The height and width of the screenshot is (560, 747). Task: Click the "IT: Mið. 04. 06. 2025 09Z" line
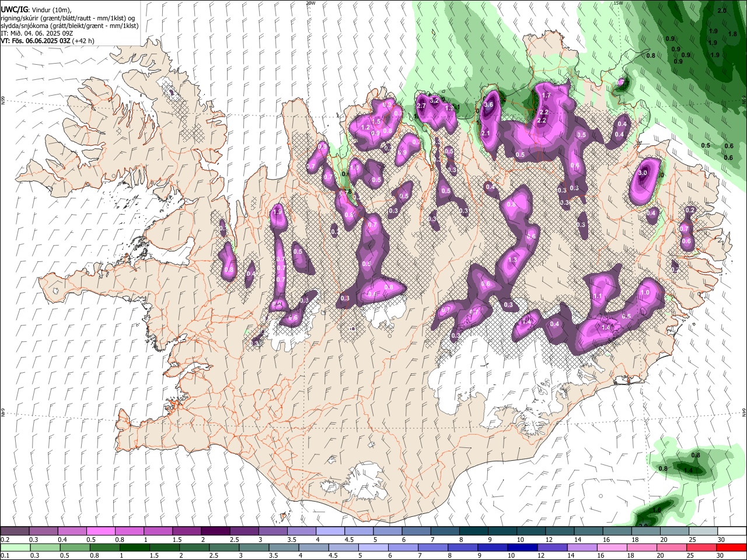37,33
